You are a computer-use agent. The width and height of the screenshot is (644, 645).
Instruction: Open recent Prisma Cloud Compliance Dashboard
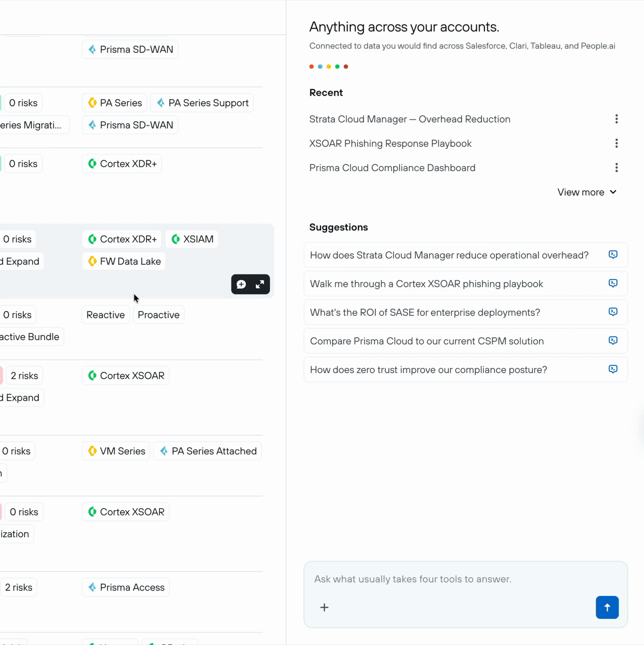coord(392,168)
